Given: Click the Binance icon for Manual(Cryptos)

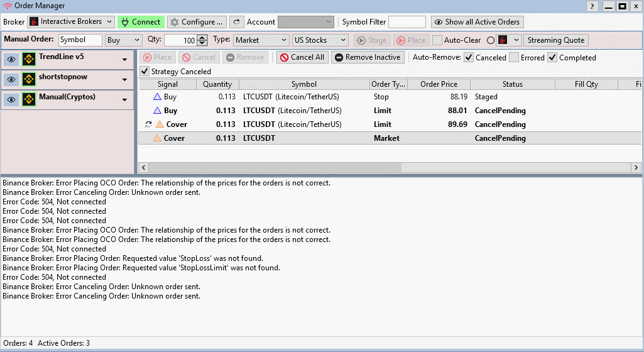Looking at the screenshot, I should pos(28,99).
